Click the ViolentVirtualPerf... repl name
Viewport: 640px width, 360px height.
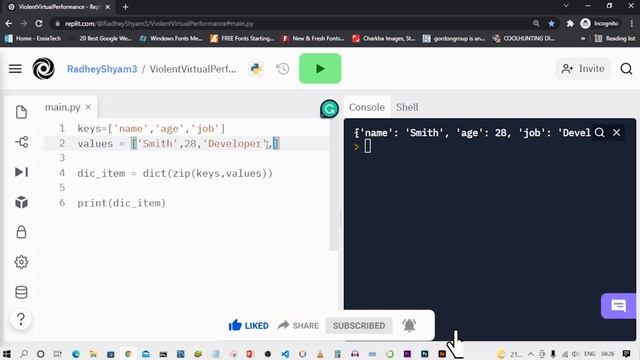[x=193, y=69]
